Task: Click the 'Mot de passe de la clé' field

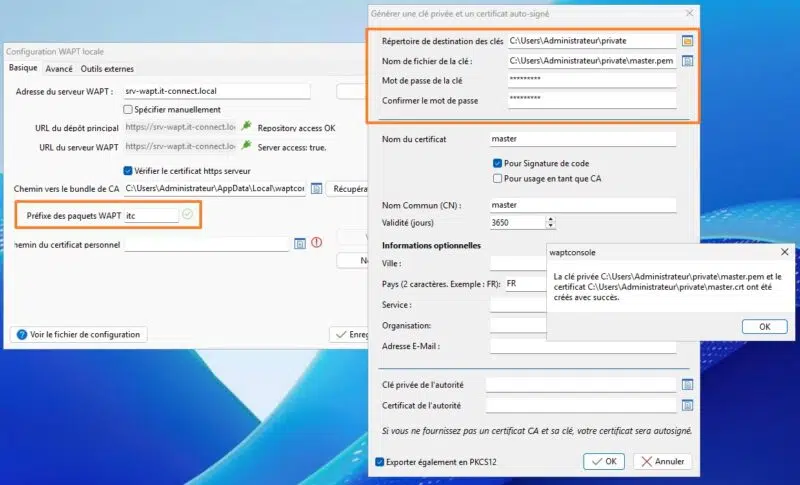Action: tap(592, 80)
